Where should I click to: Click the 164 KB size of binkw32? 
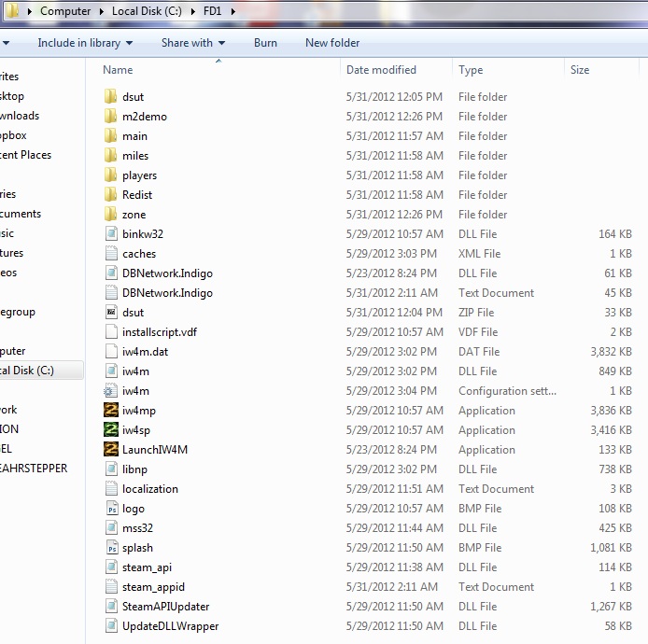[x=615, y=234]
